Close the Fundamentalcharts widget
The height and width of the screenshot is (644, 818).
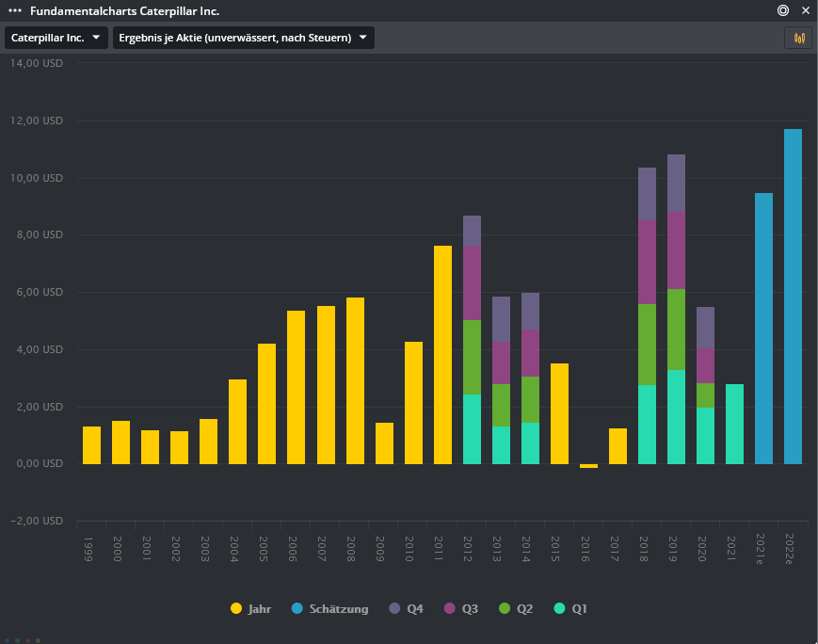point(806,10)
